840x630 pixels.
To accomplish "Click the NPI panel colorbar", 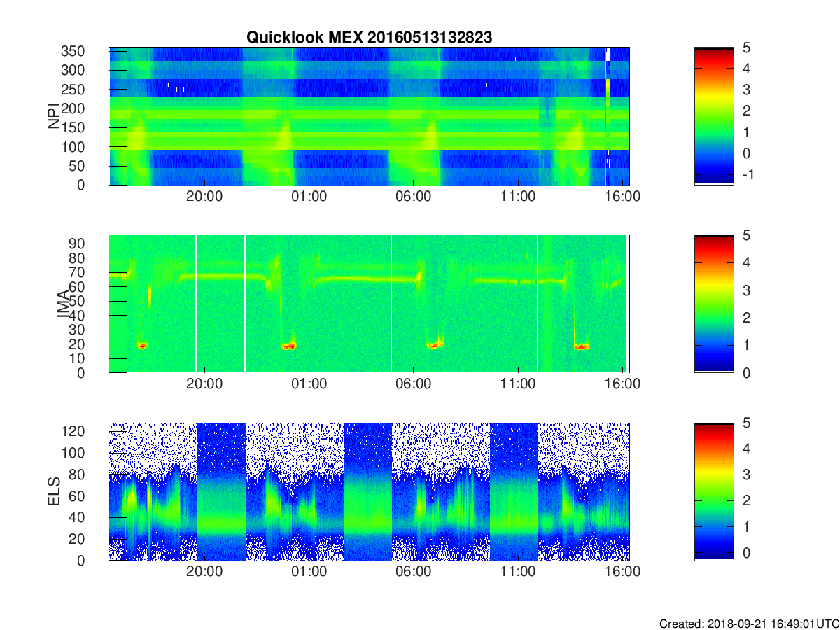I will (714, 116).
